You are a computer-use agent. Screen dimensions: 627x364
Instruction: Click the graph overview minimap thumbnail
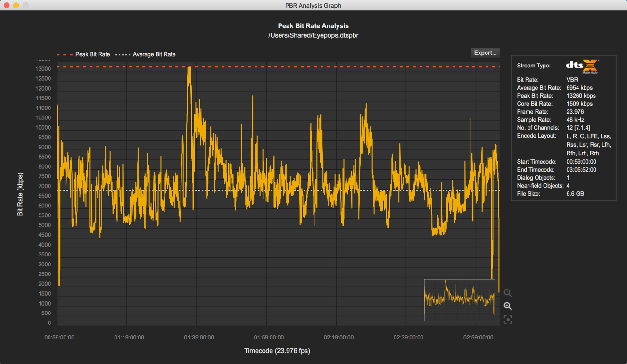click(x=459, y=300)
